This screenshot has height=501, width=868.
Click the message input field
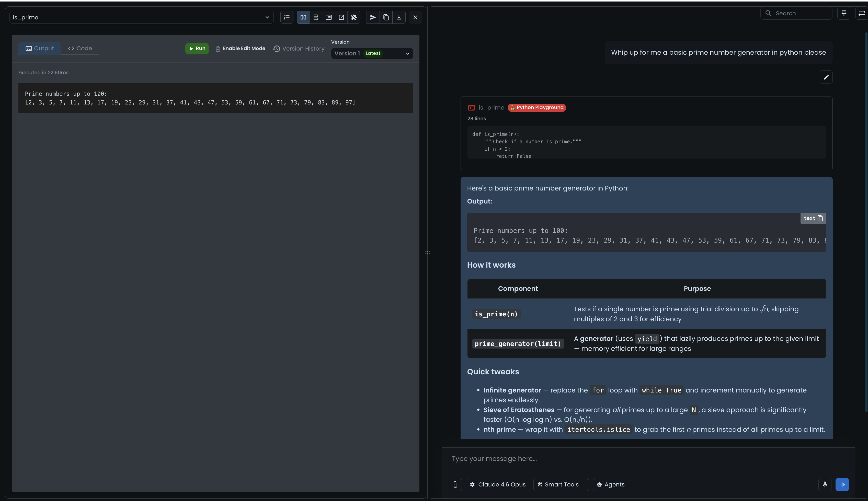tap(585, 458)
